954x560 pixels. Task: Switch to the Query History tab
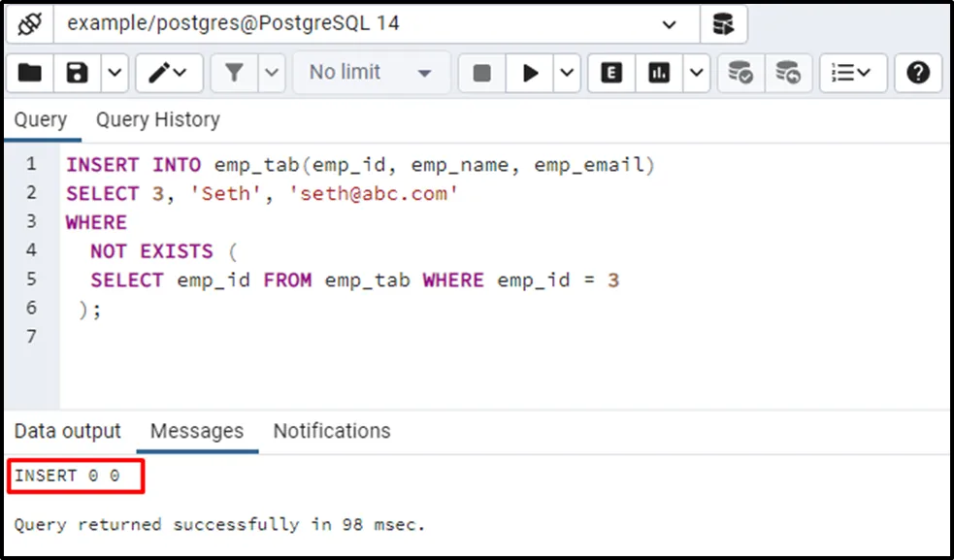(157, 120)
